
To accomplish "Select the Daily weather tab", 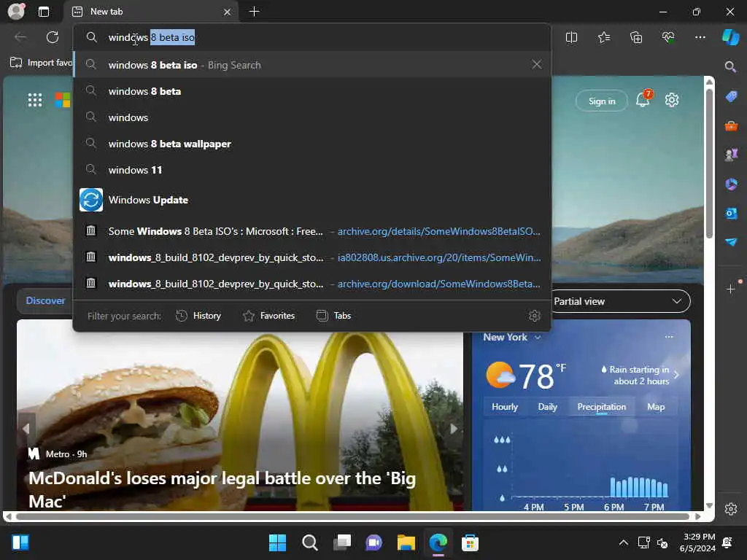I will pyautogui.click(x=547, y=407).
